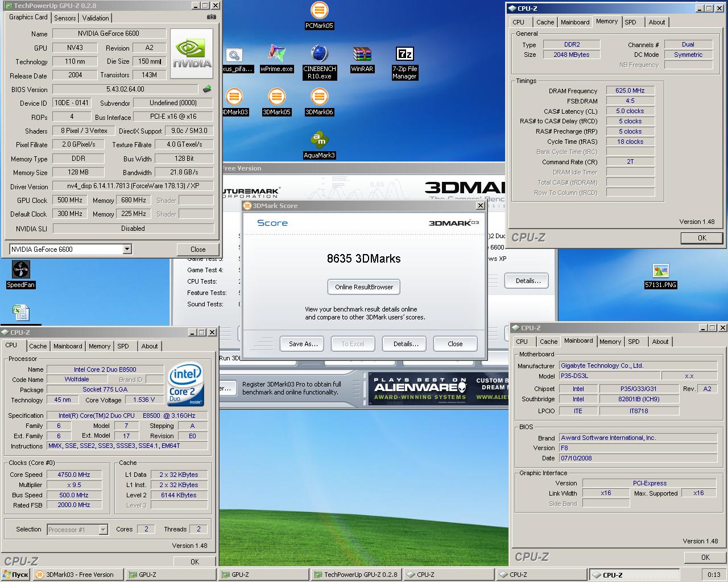Click the BIOS Date 07/10/2008 value
Viewport: 728px width, 582px height.
tap(638, 458)
